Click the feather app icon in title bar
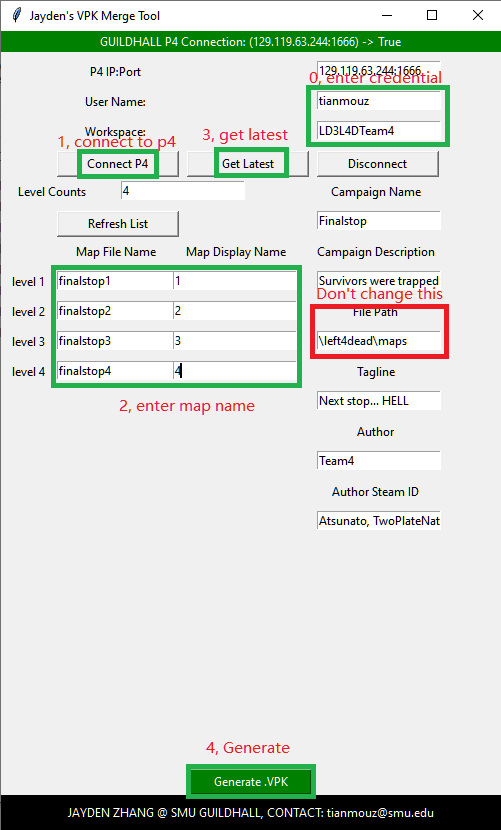The height and width of the screenshot is (830, 501). point(17,15)
